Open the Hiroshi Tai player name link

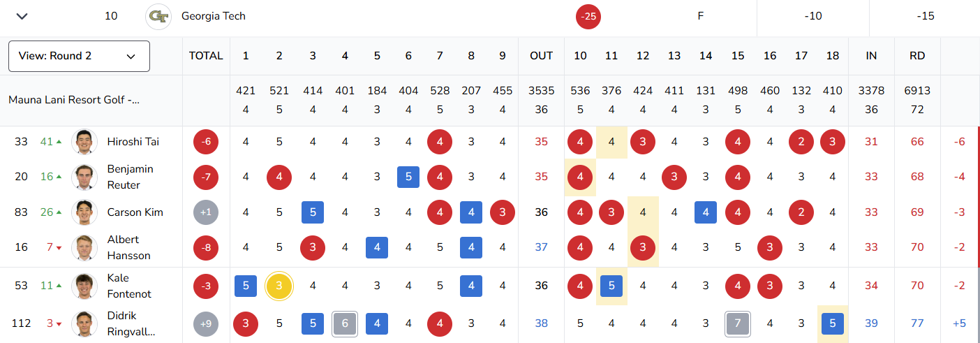(133, 142)
